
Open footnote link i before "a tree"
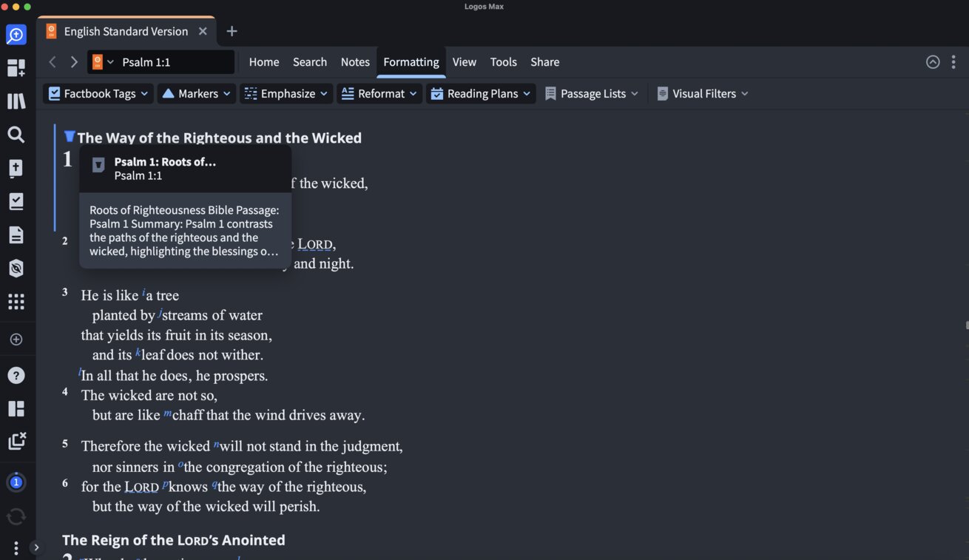144,293
